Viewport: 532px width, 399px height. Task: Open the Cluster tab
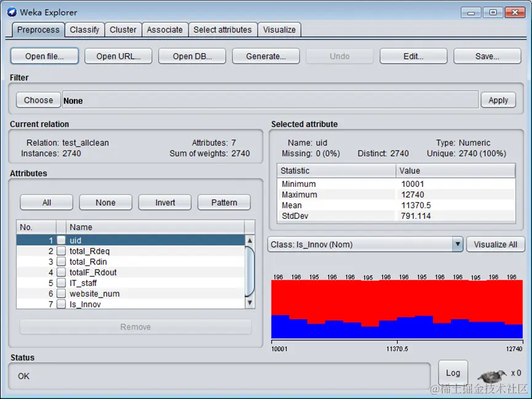click(x=123, y=30)
